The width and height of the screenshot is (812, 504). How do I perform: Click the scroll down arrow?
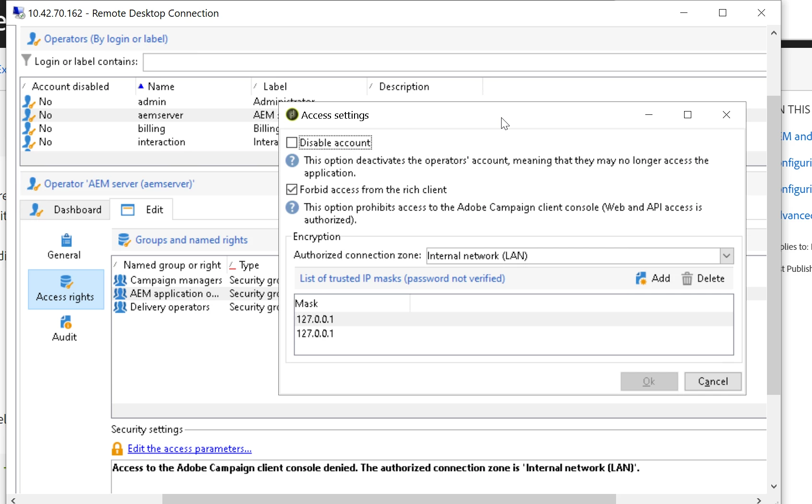click(774, 486)
